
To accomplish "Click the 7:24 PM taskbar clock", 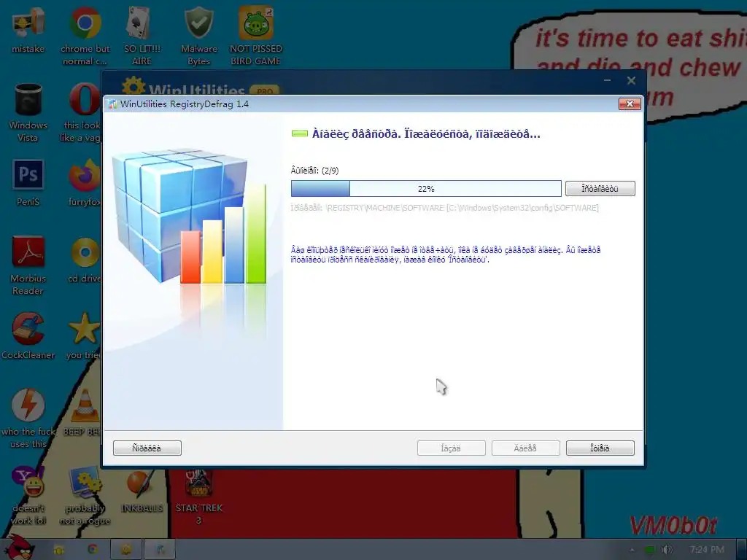I will click(x=707, y=550).
